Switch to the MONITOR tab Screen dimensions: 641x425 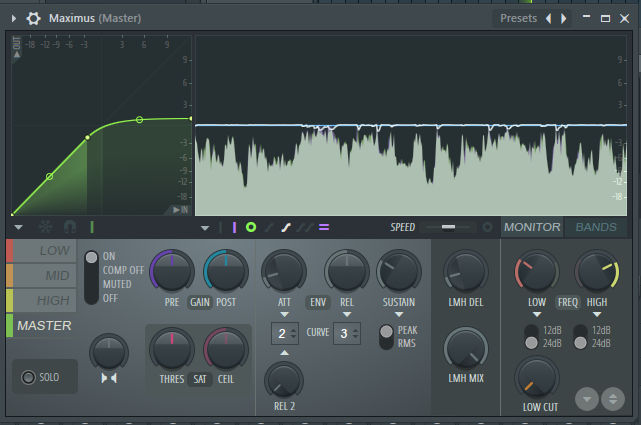coord(532,227)
